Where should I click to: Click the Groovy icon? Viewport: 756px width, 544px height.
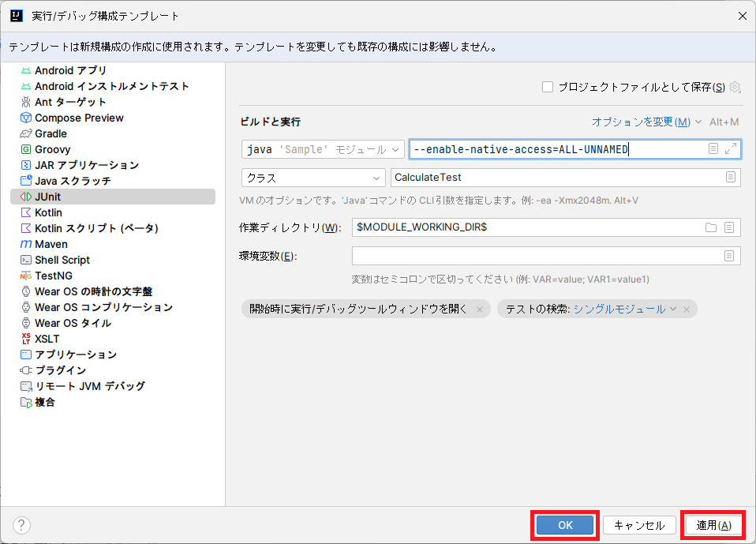pyautogui.click(x=26, y=149)
